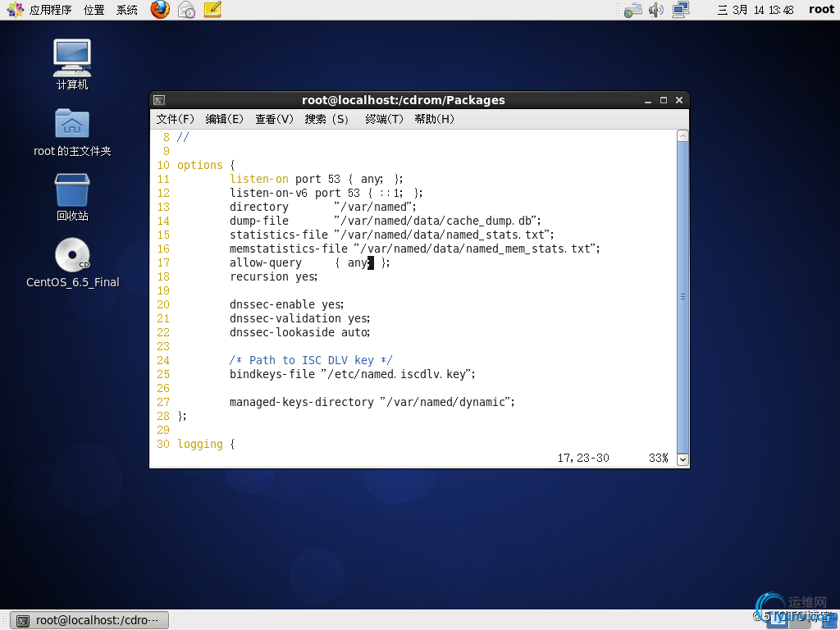840x630 pixels.
Task: Open the 查看(V) menu in terminal
Action: (274, 119)
